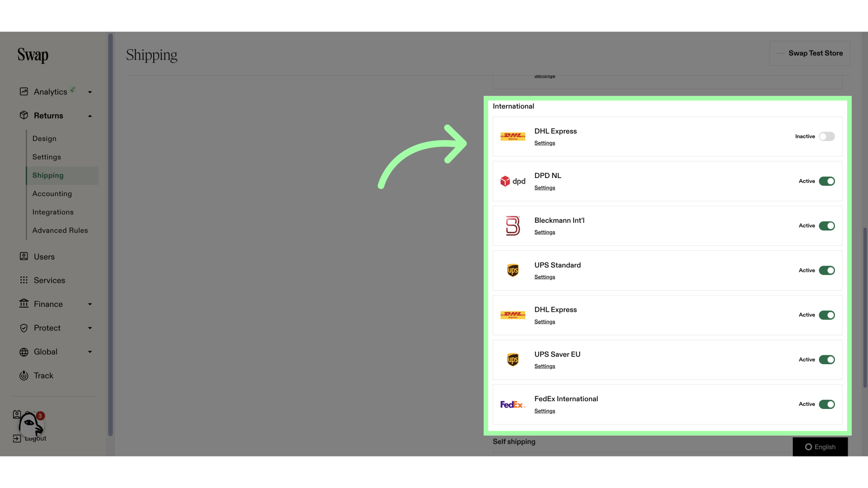Viewport: 868px width, 488px height.
Task: Disable FedEx International active toggle
Action: (x=827, y=404)
